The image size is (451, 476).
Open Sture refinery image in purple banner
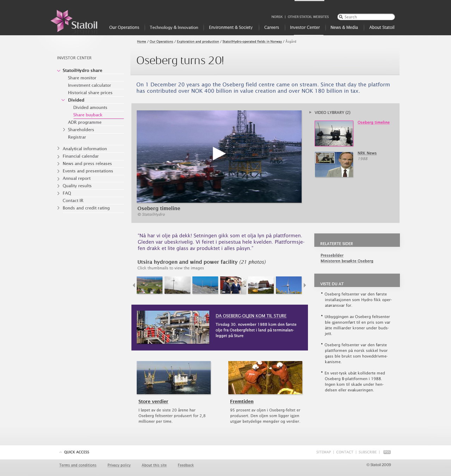click(173, 327)
